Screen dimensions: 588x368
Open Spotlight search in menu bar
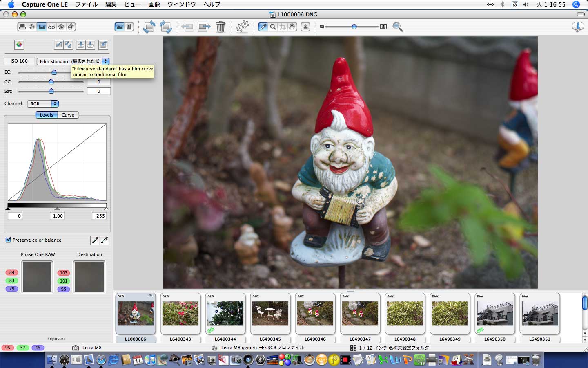click(x=576, y=4)
